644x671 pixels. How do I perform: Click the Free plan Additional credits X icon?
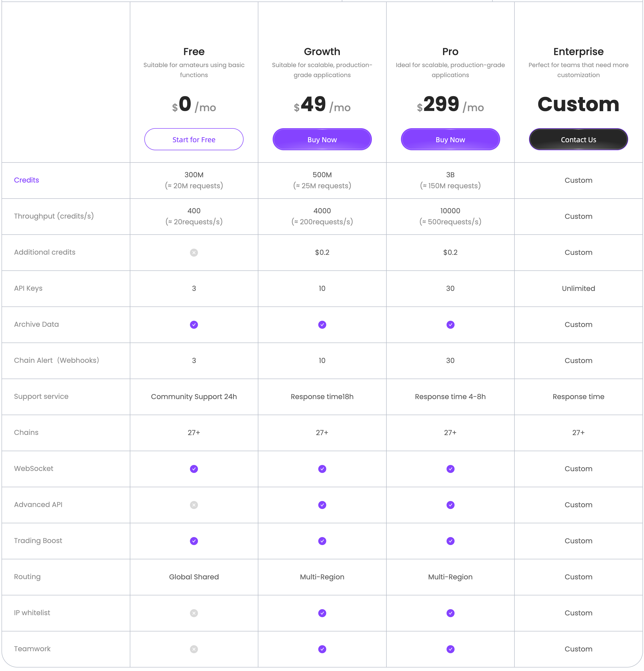(194, 253)
